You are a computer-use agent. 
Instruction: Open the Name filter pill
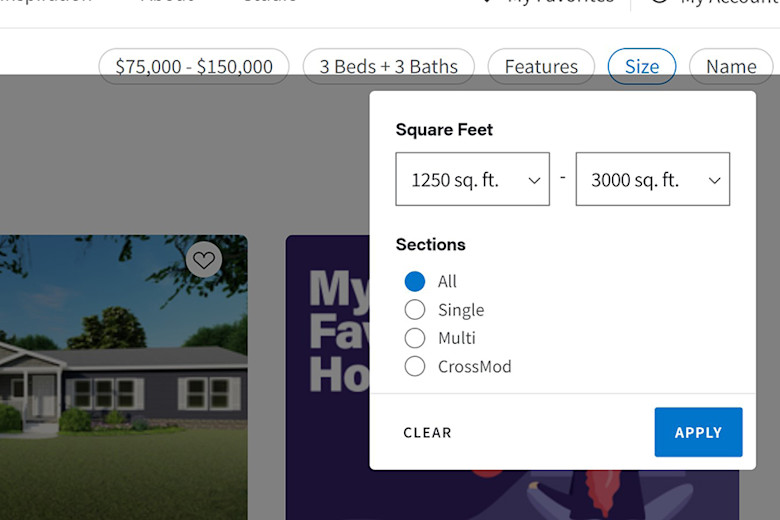[x=731, y=66]
